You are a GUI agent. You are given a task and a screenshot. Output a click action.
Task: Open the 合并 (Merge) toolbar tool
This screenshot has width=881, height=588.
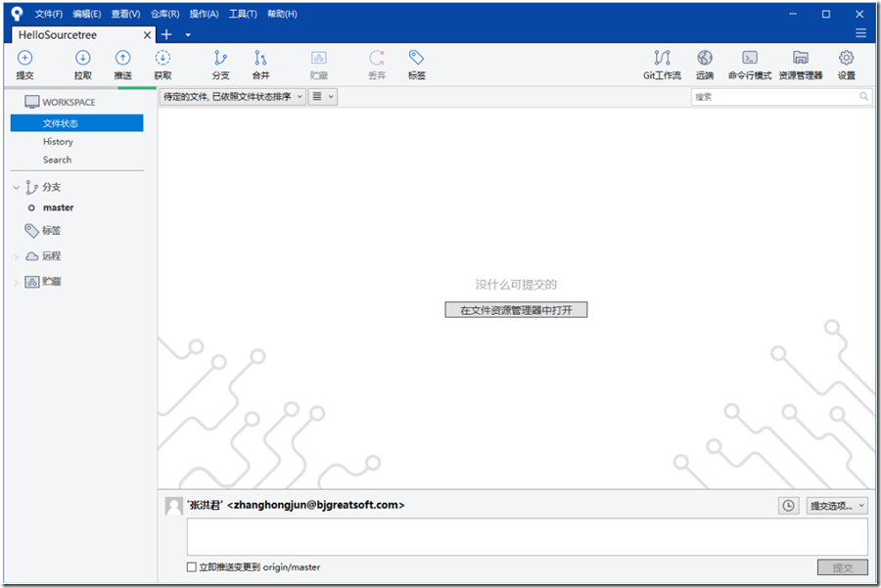pyautogui.click(x=260, y=65)
